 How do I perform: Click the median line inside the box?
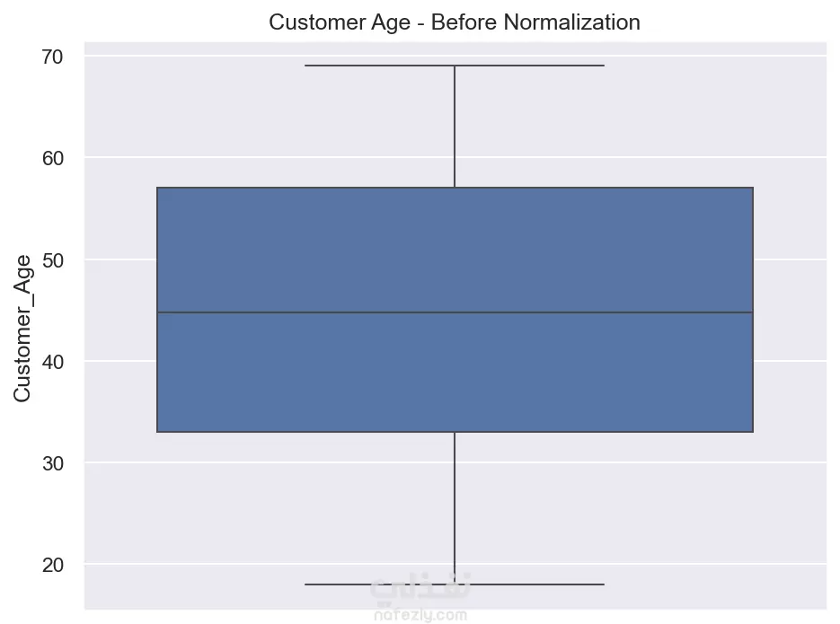tap(455, 312)
